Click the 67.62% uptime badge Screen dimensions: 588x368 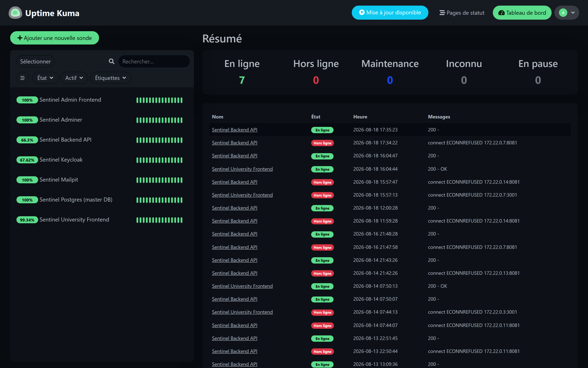(x=27, y=160)
